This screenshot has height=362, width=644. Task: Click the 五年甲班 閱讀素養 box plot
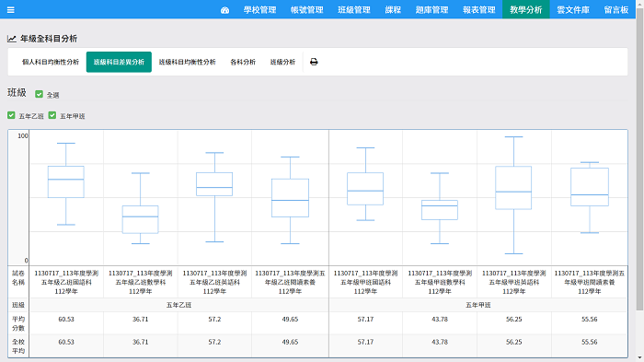(x=590, y=197)
